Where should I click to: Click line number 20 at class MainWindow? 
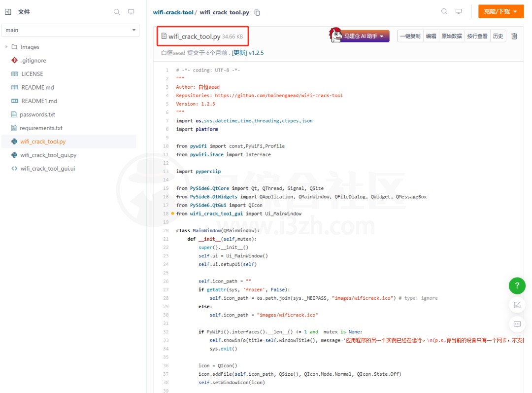pos(166,231)
